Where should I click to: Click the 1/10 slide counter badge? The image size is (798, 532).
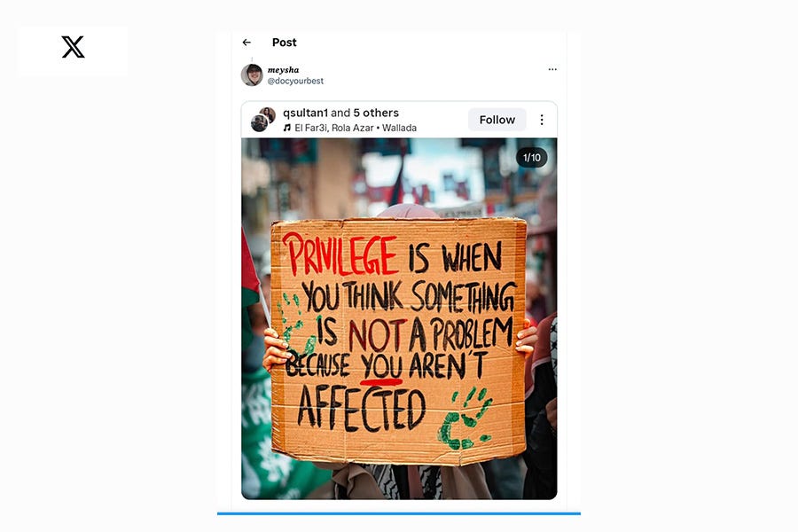click(x=532, y=157)
